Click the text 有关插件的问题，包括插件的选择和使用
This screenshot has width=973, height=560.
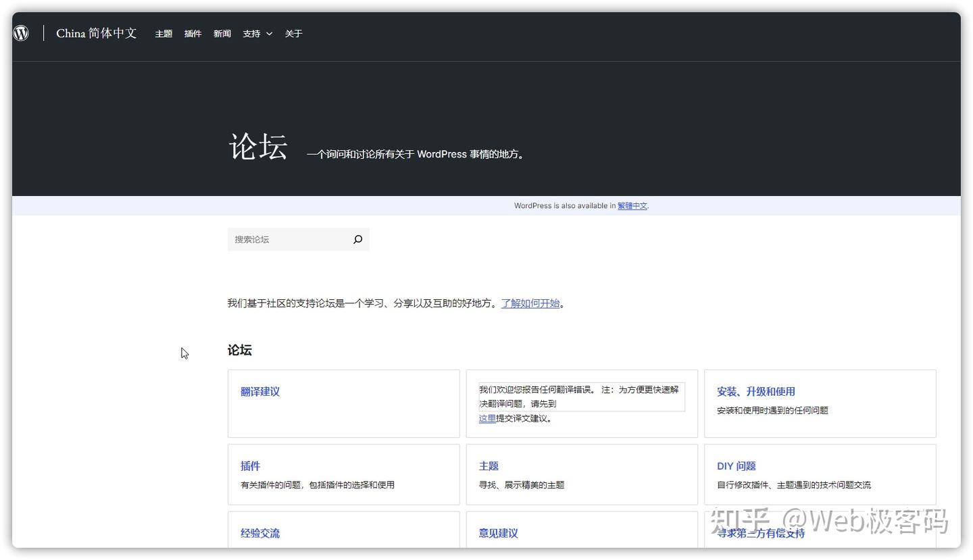[x=318, y=485]
